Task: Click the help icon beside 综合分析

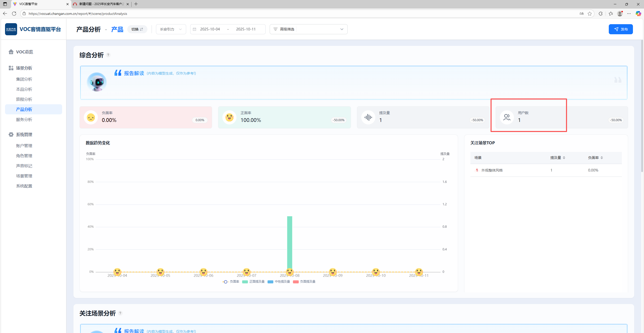Action: tap(108, 55)
